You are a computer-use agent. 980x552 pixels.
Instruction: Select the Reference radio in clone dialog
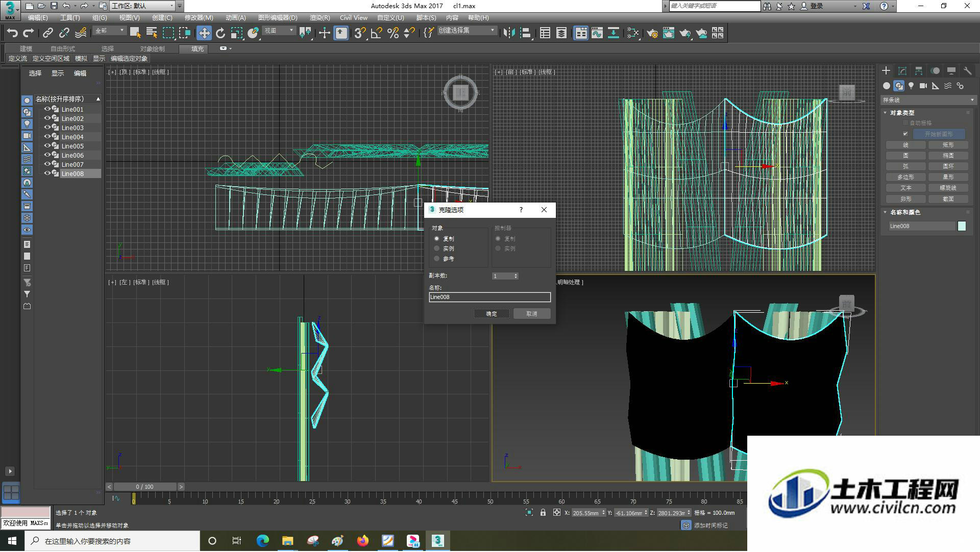(x=437, y=259)
